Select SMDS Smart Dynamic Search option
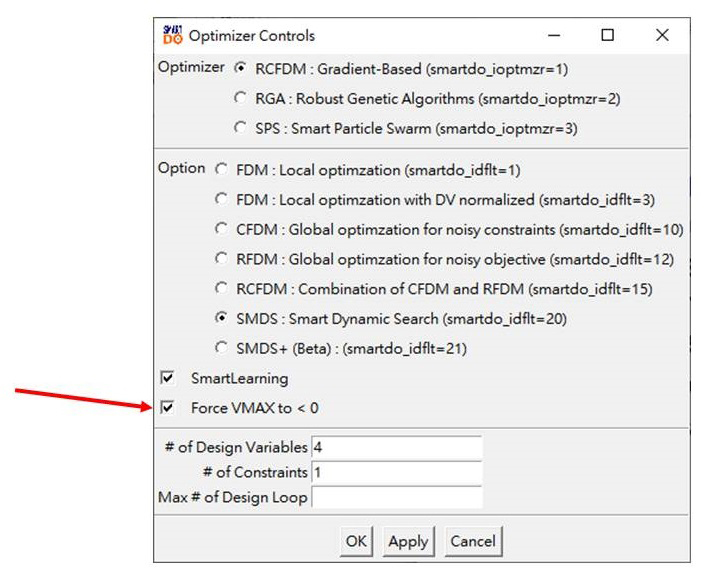This screenshot has width=726, height=581. [x=221, y=318]
